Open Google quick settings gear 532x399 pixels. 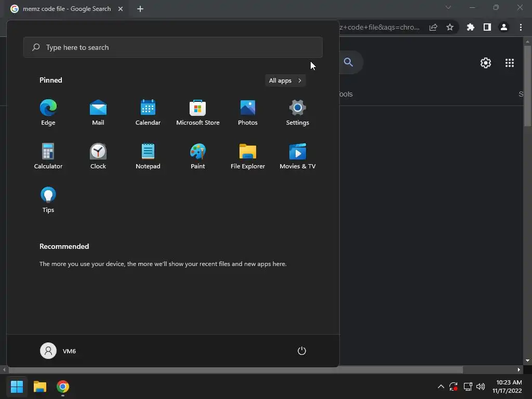(486, 63)
